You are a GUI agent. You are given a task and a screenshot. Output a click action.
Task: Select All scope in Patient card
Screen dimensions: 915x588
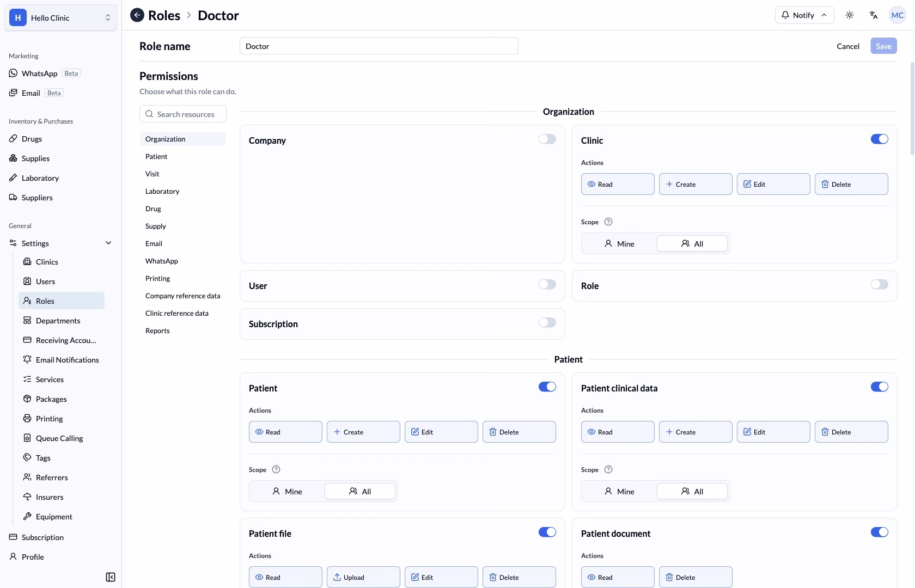(360, 492)
